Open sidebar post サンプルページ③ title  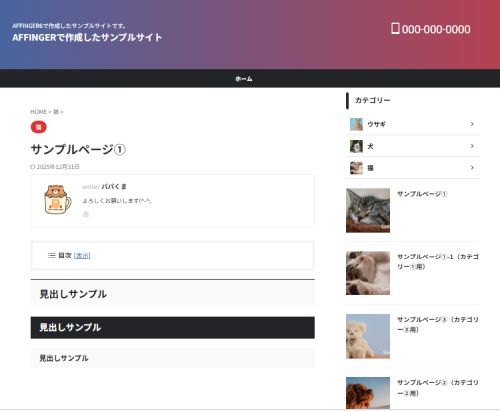click(438, 324)
